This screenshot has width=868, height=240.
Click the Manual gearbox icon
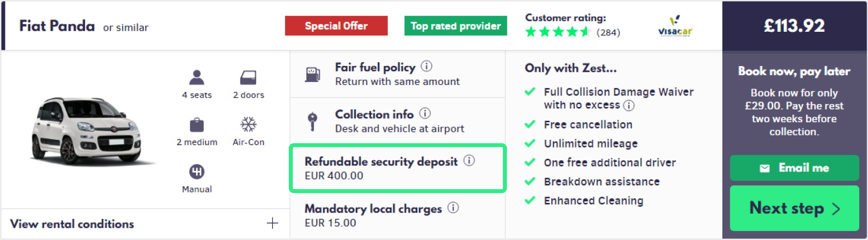tap(196, 172)
